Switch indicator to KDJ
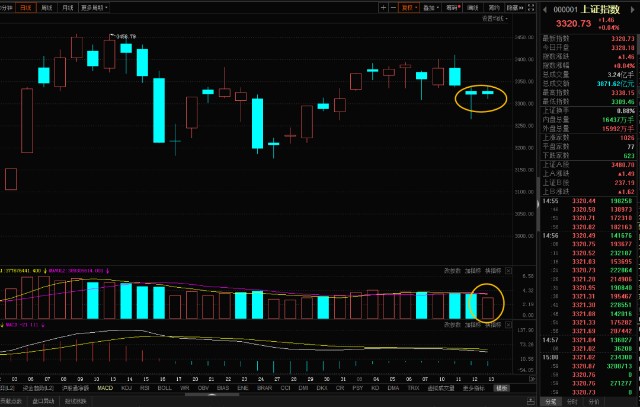This screenshot has width=640, height=407. (x=127, y=388)
